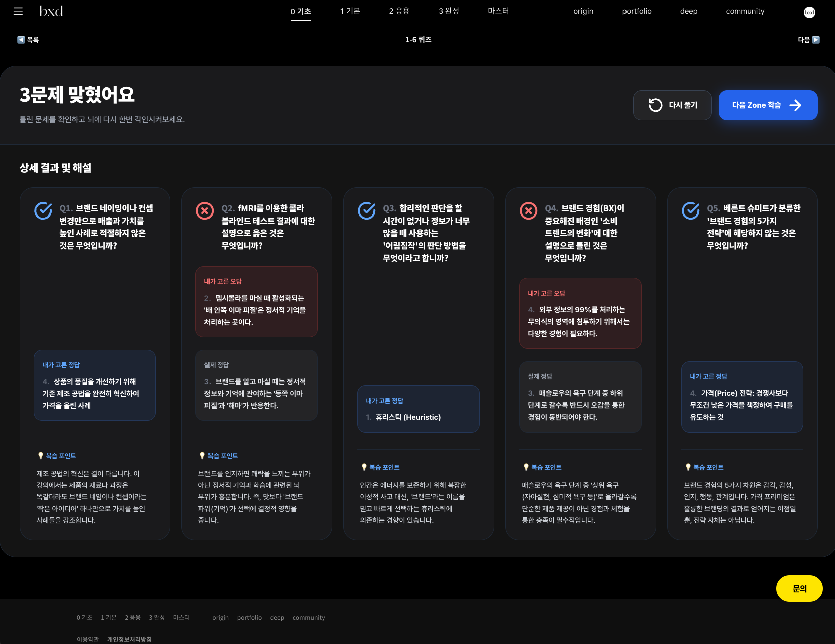Open community in top navigation
This screenshot has width=835, height=644.
(x=745, y=11)
